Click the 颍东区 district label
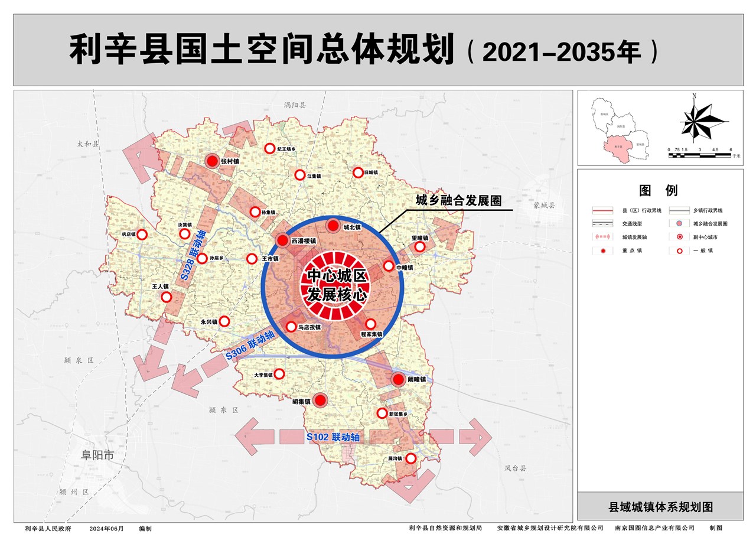756x534 pixels. click(x=223, y=409)
